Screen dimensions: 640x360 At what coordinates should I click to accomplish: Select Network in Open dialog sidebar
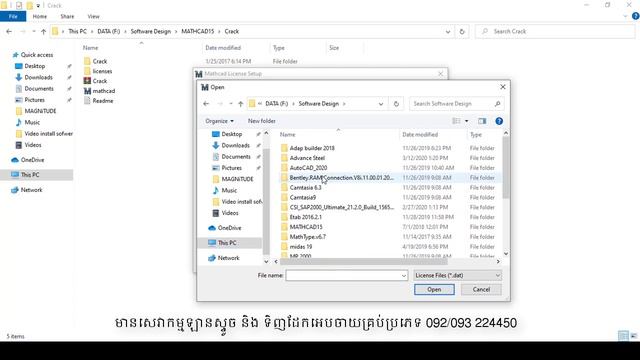point(229,258)
